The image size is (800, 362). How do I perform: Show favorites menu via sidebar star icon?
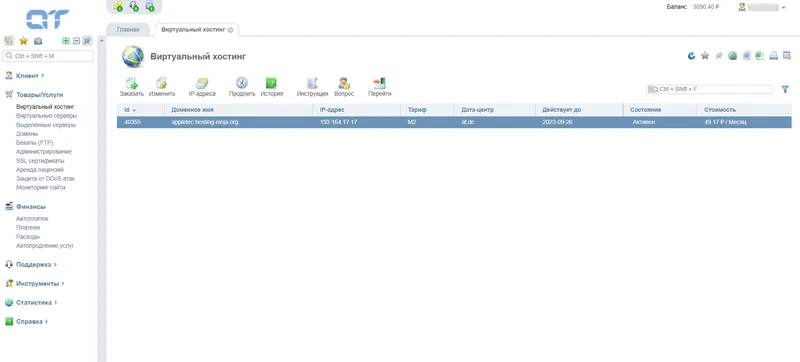coord(23,41)
